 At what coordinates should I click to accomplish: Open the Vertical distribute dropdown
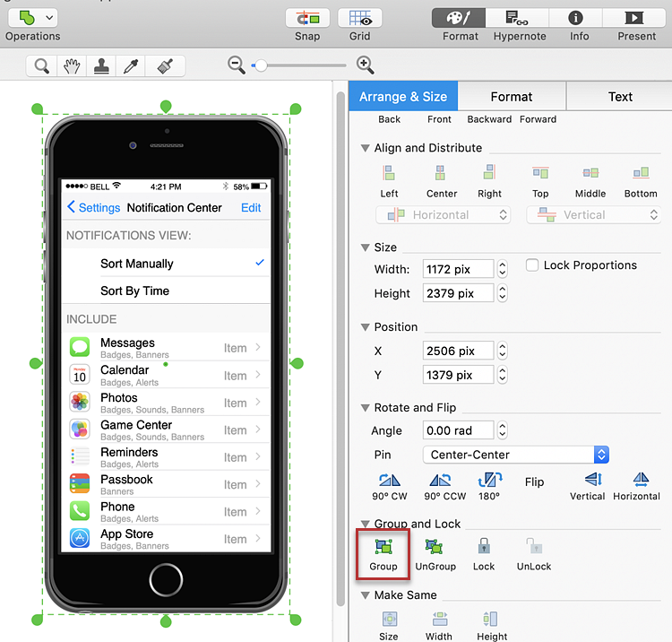pyautogui.click(x=593, y=215)
